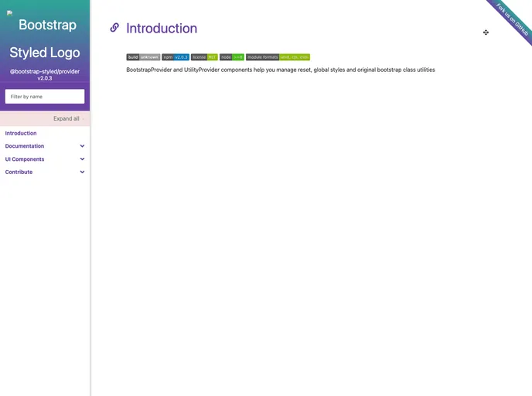Click the npm v2.0.3 badge
Screen dimensions: 532x396
[x=176, y=57]
